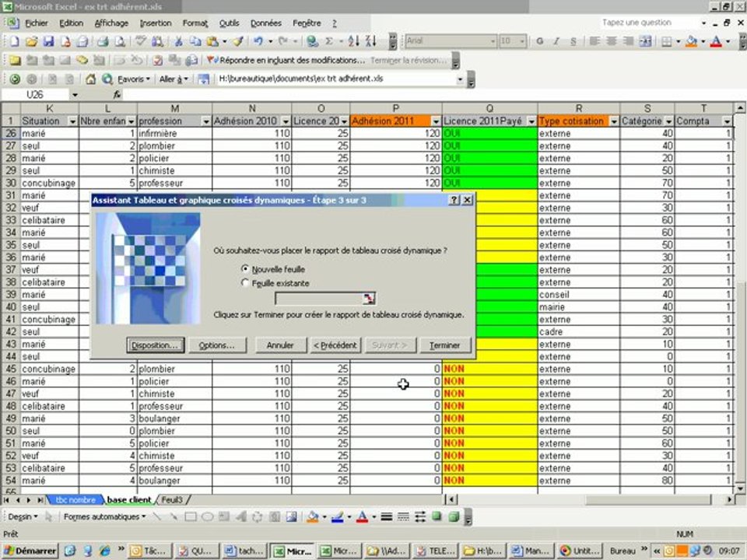Image resolution: width=747 pixels, height=560 pixels.
Task: Click the Copy icon
Action: [x=195, y=41]
